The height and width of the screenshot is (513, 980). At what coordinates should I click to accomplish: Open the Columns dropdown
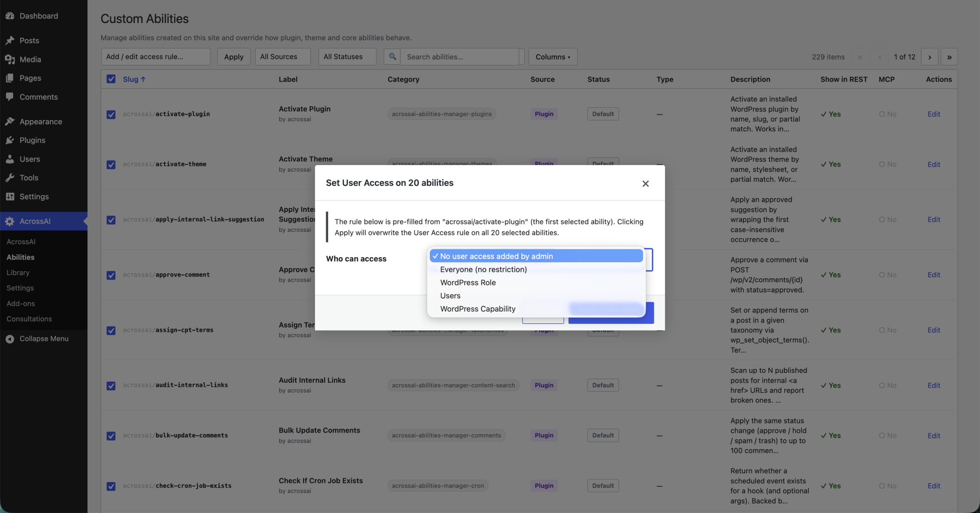(553, 57)
